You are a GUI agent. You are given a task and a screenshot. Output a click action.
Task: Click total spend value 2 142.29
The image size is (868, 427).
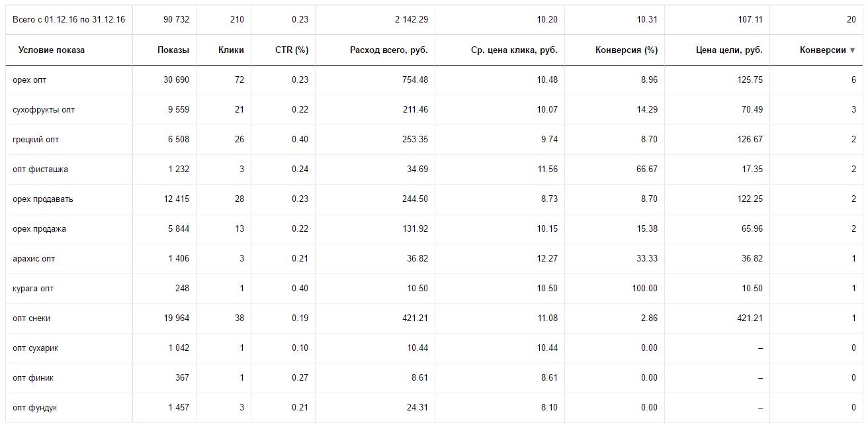(x=412, y=19)
